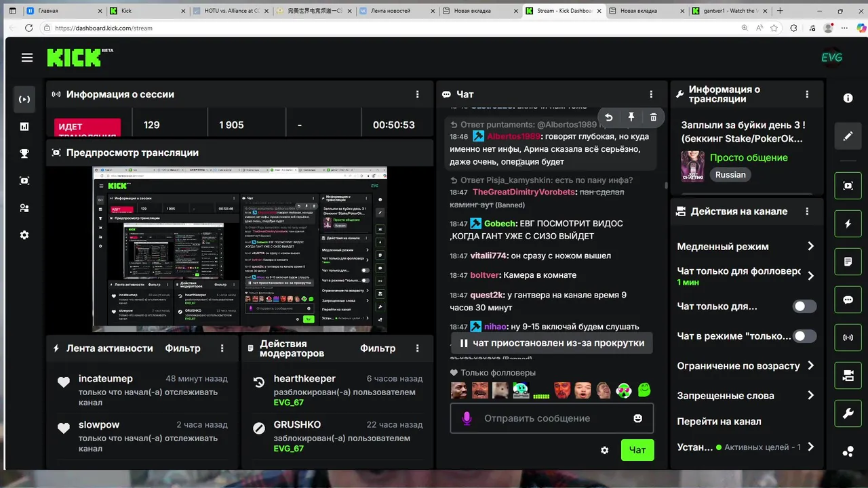Open Фильтр in Действия модераторов panel
The width and height of the screenshot is (868, 488).
[x=378, y=348]
